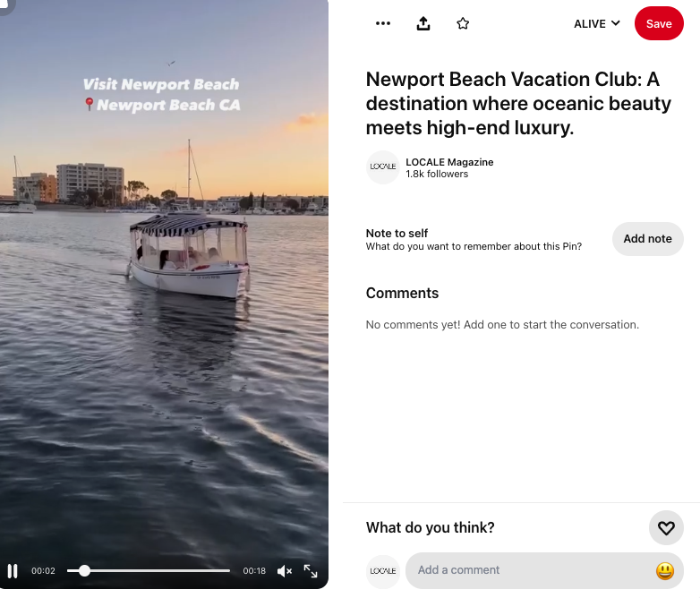
Task: Open the ALIVE board dropdown
Action: tap(597, 23)
